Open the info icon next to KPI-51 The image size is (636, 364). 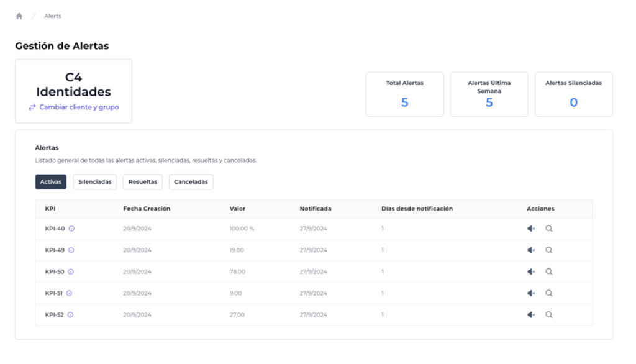(x=69, y=293)
